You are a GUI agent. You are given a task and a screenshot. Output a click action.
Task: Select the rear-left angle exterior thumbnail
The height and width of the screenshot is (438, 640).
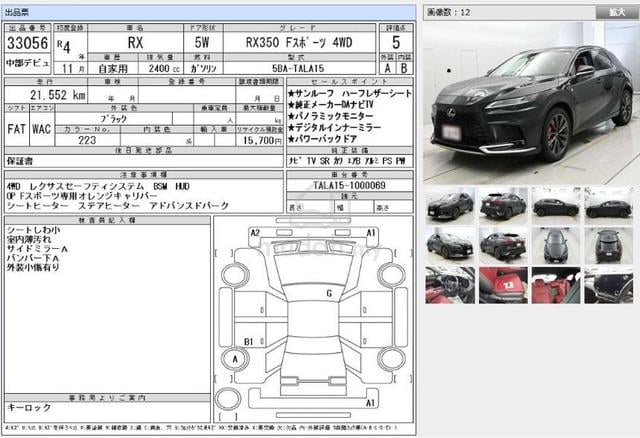(503, 246)
